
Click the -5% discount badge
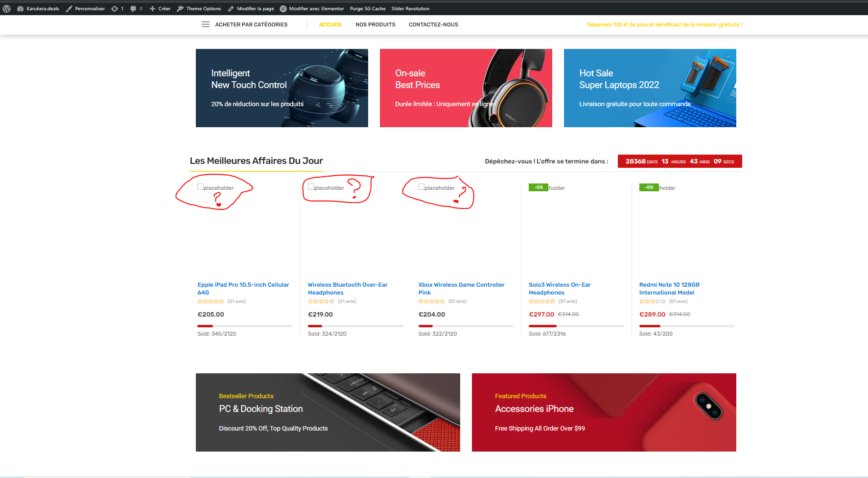coord(539,187)
